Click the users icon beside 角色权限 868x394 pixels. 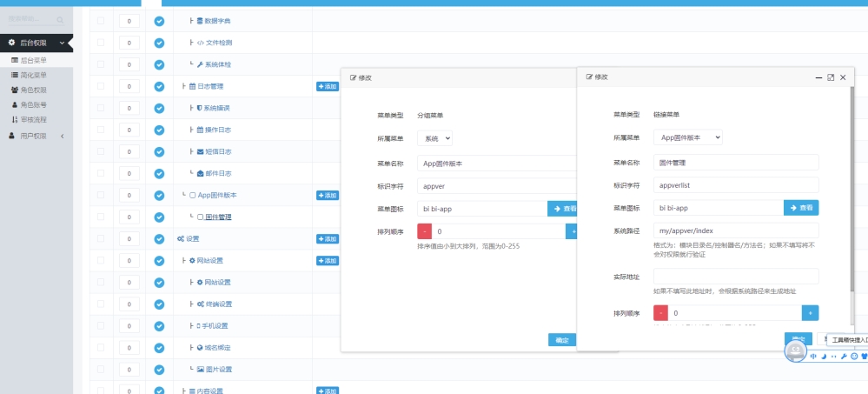coord(15,90)
